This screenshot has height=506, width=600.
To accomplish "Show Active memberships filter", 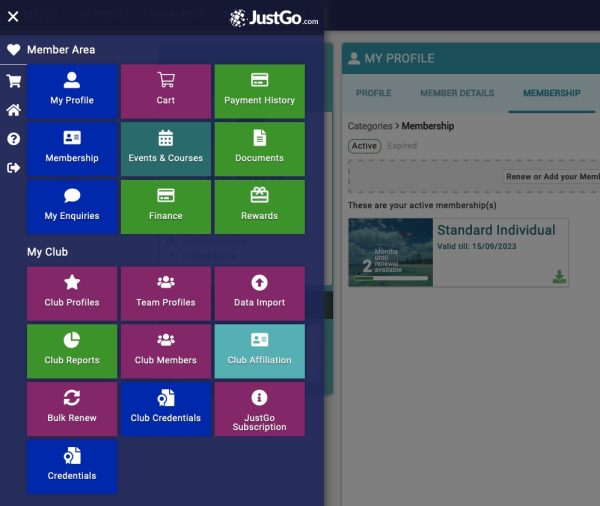I will coord(364,146).
